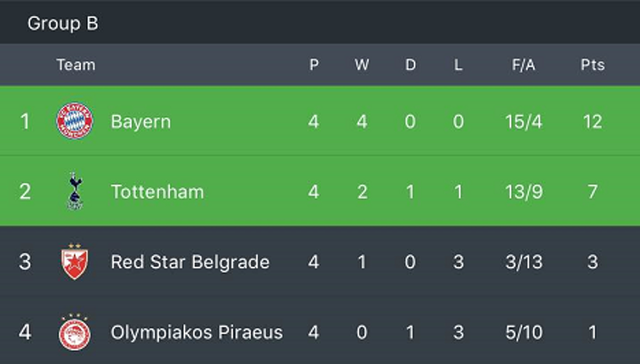This screenshot has width=640, height=364.
Task: Open the Tottenham team name link
Action: [157, 192]
